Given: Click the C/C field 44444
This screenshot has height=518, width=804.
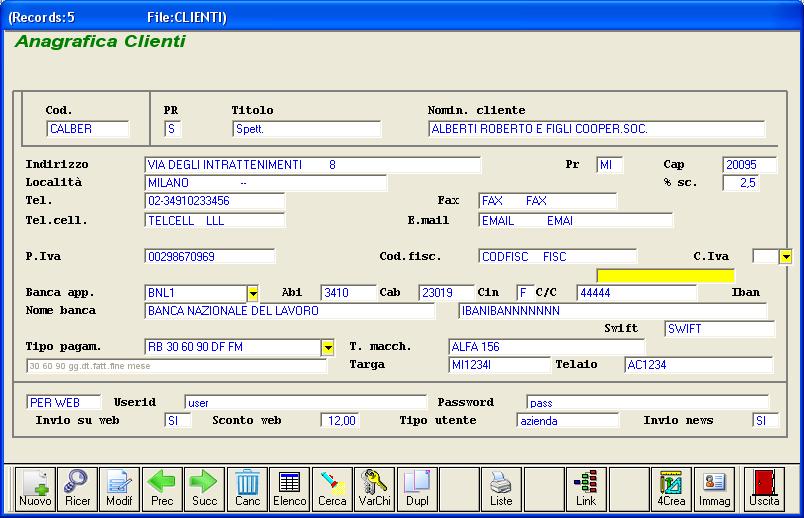Looking at the screenshot, I should pyautogui.click(x=636, y=293).
